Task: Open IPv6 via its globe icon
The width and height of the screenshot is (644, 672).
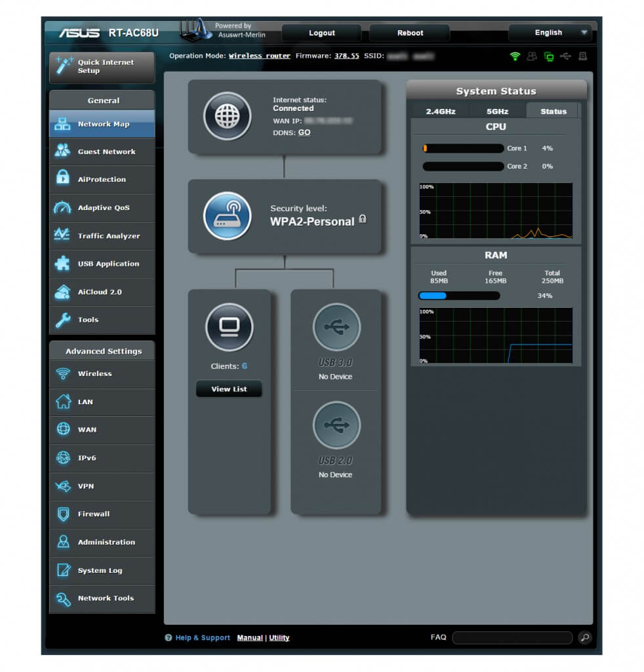Action: tap(64, 457)
